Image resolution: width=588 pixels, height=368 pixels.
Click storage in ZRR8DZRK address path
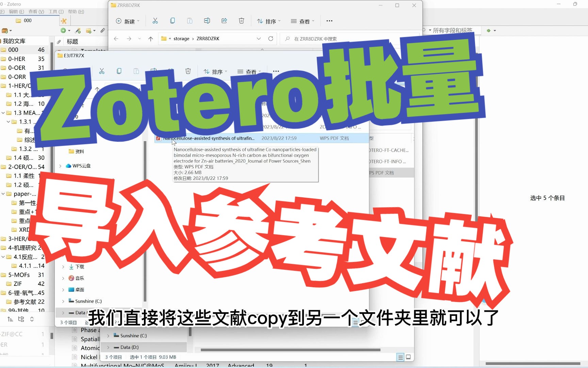pyautogui.click(x=181, y=39)
